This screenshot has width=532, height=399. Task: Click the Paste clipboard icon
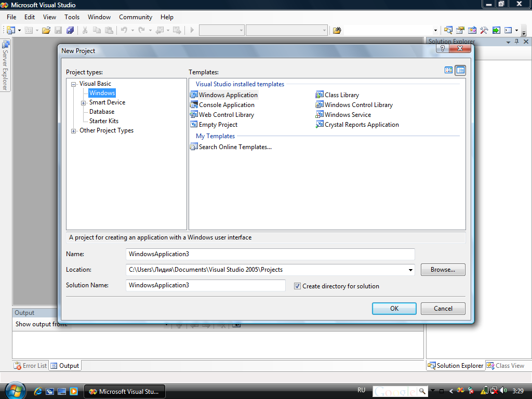[109, 30]
